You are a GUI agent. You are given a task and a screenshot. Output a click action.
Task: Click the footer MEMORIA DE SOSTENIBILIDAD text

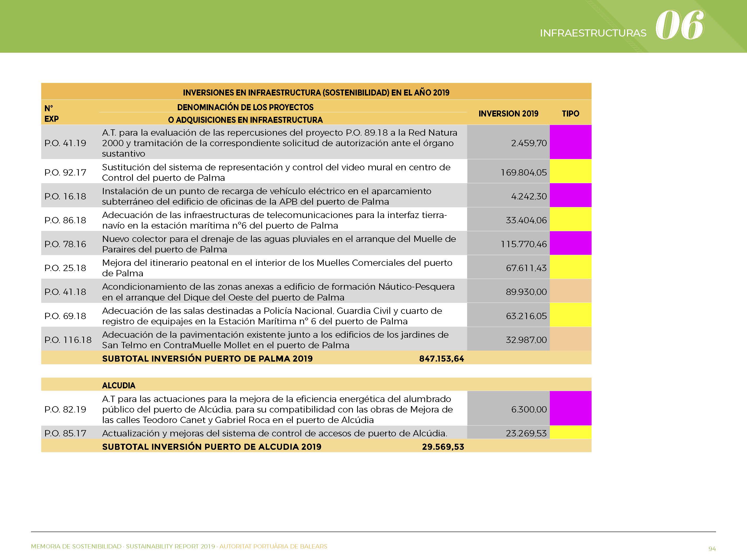click(x=76, y=546)
